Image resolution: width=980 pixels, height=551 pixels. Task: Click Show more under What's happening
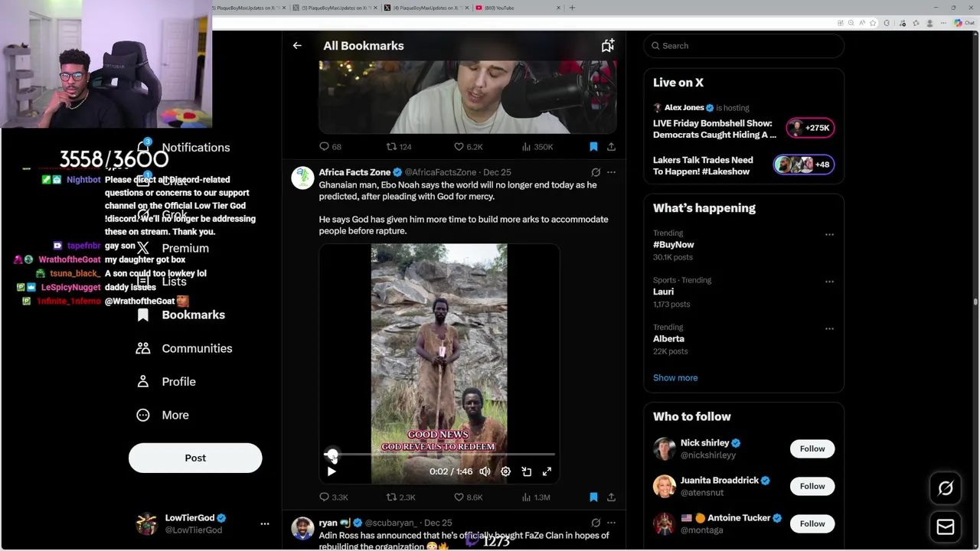tap(675, 378)
